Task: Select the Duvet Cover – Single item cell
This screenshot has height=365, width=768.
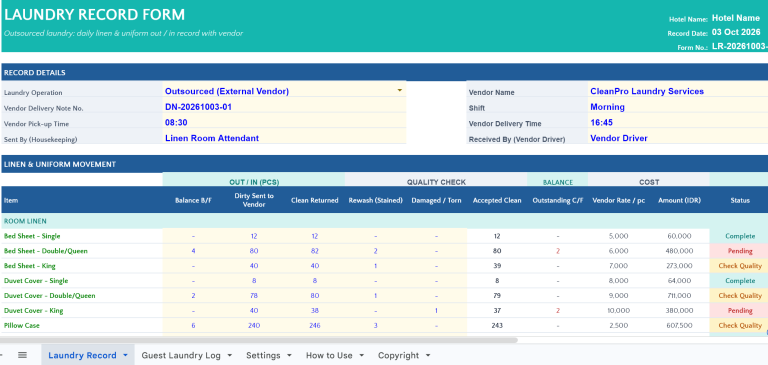Action: (82, 281)
